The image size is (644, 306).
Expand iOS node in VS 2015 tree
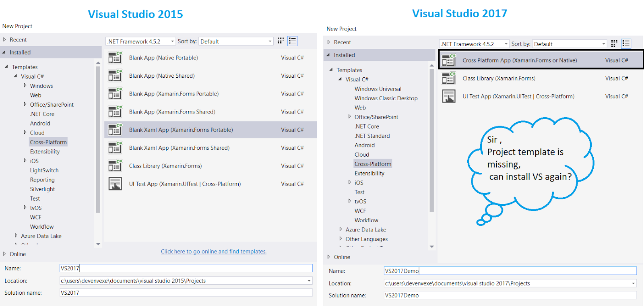(x=25, y=161)
